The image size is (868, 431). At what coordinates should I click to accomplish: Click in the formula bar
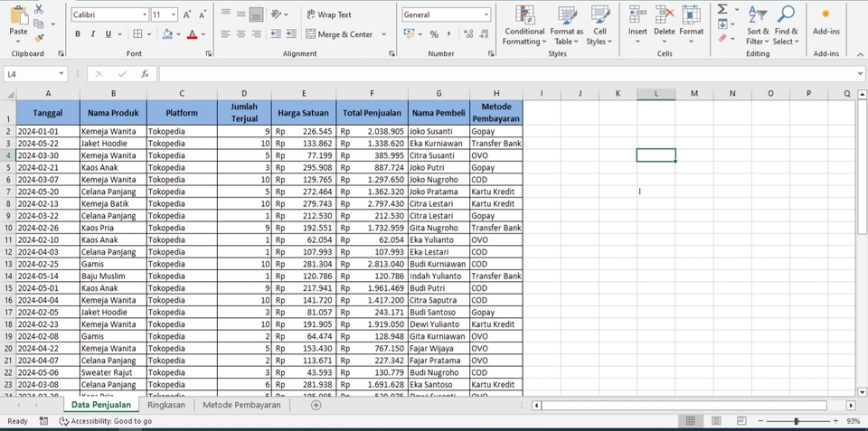507,73
